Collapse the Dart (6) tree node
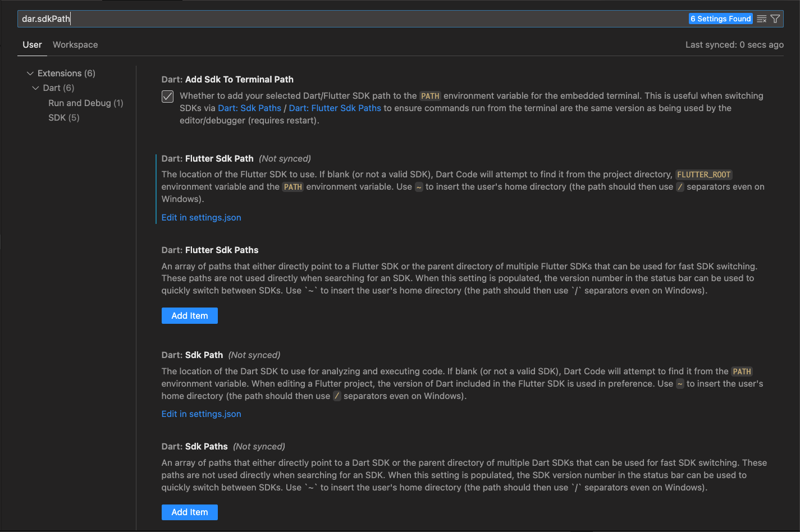This screenshot has height=532, width=800. point(36,88)
